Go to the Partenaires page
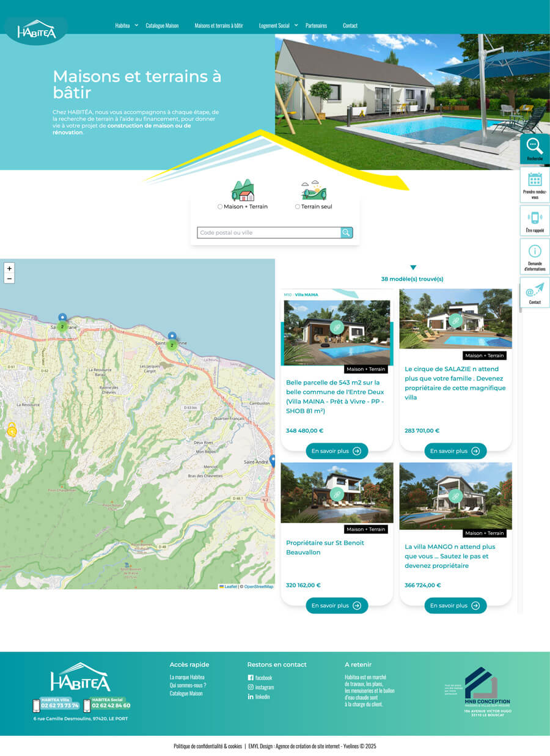The width and height of the screenshot is (550, 756). pyautogui.click(x=317, y=25)
